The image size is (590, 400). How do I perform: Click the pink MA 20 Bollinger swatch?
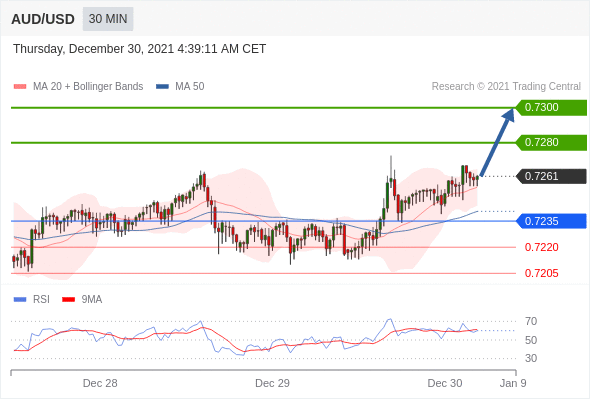pos(20,87)
